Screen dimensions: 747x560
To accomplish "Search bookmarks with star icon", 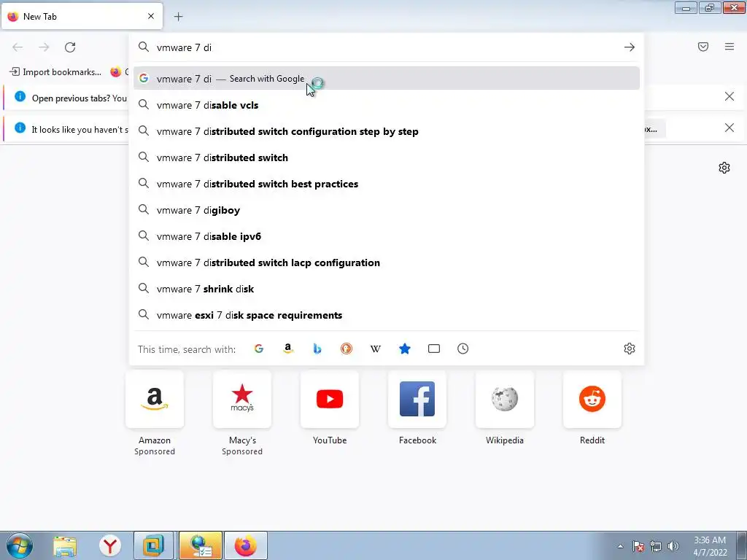I will tap(404, 349).
